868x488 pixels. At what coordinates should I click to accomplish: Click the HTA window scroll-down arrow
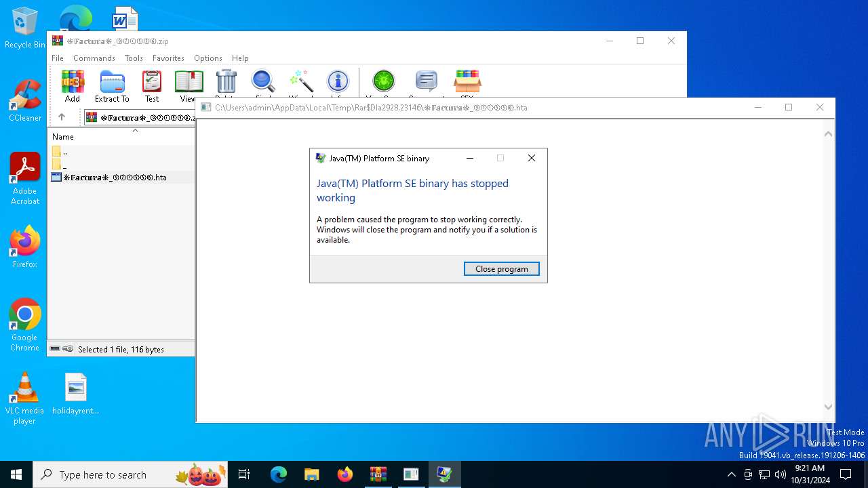point(828,407)
